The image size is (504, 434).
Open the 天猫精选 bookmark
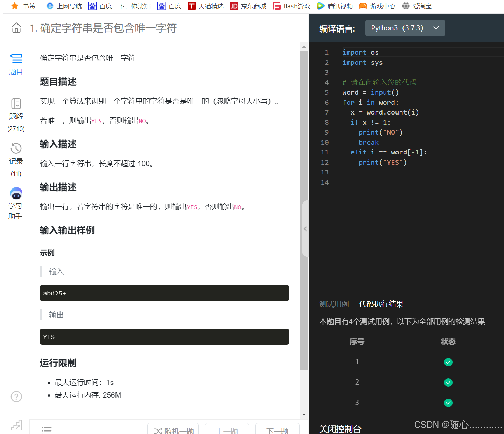[205, 6]
